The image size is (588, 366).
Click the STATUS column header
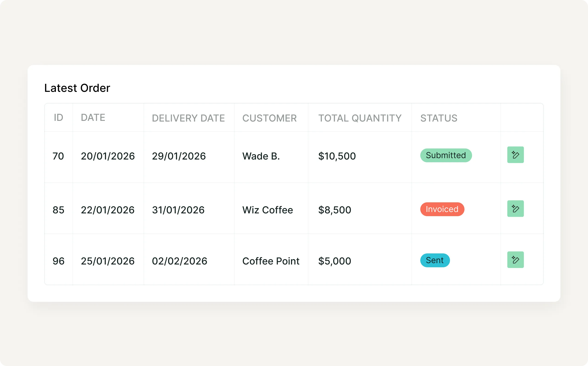coord(438,118)
